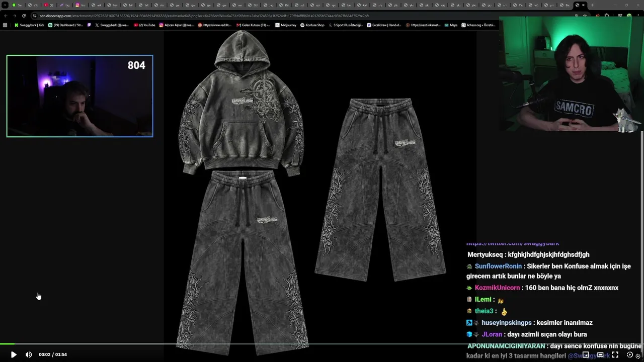Open the Alpcan Alpar Instagram bookmark
Screen dimensions: 644x362
pos(176,25)
